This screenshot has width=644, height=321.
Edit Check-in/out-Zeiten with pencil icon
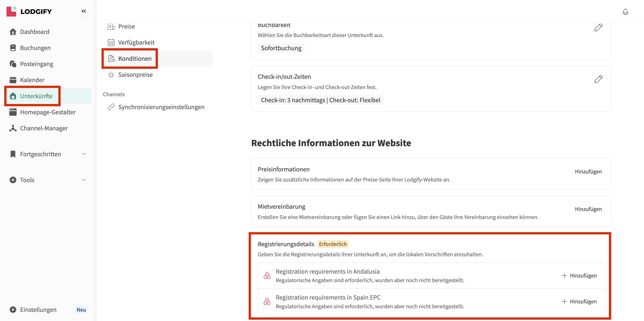598,79
